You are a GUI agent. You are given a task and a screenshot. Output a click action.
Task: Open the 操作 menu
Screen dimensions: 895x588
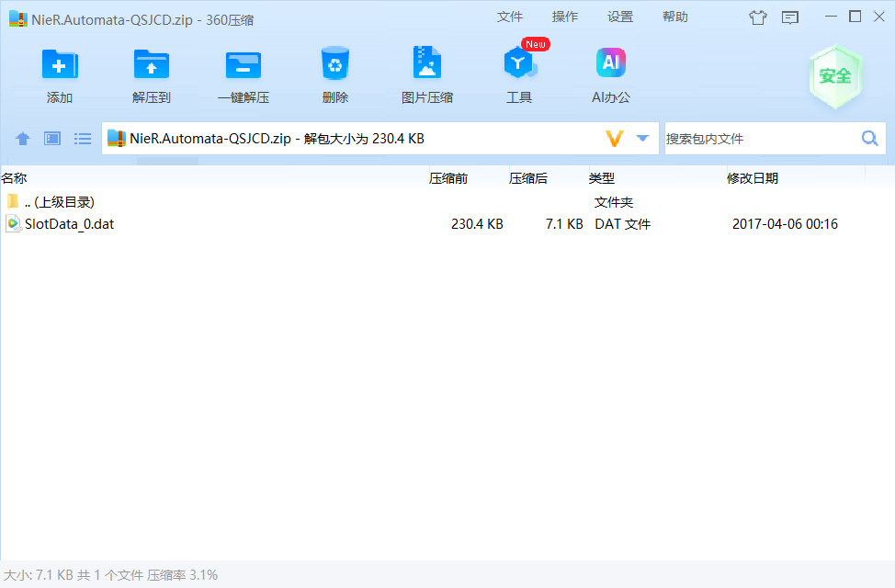coord(565,17)
